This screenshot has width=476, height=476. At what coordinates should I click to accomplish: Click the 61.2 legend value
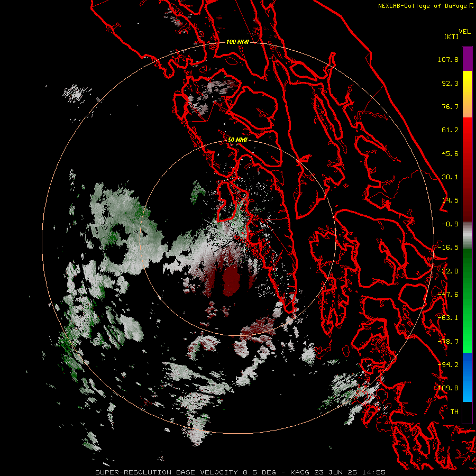tap(450, 130)
